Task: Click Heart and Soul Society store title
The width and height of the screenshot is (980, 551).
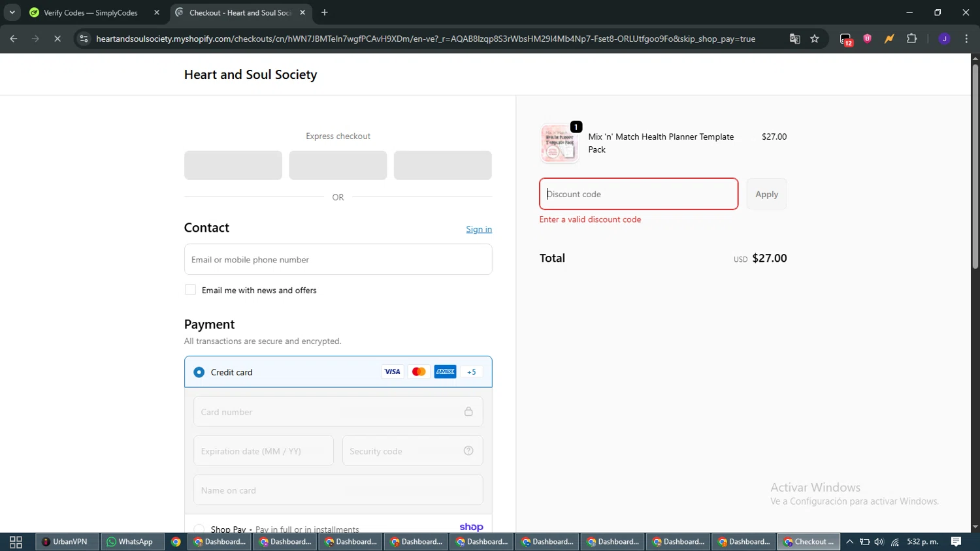Action: point(250,74)
